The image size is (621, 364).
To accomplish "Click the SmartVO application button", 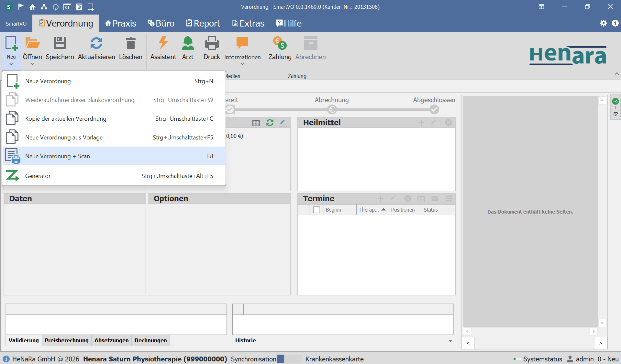I will [16, 24].
